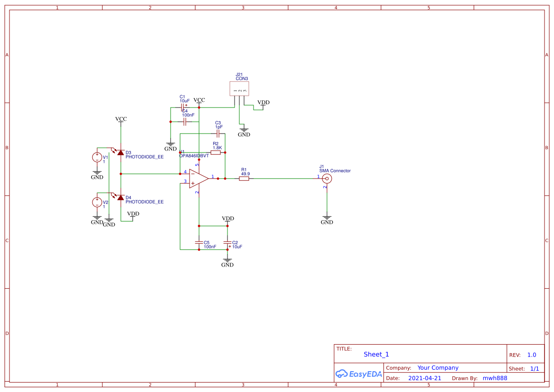This screenshot has height=392, width=554.
Task: Select feedback resistor R2 1.8K
Action: click(x=216, y=152)
